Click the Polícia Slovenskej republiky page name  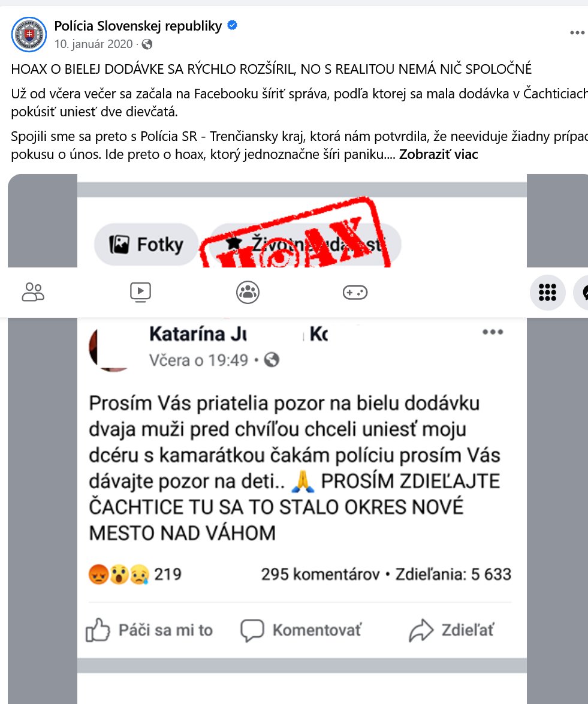(138, 26)
